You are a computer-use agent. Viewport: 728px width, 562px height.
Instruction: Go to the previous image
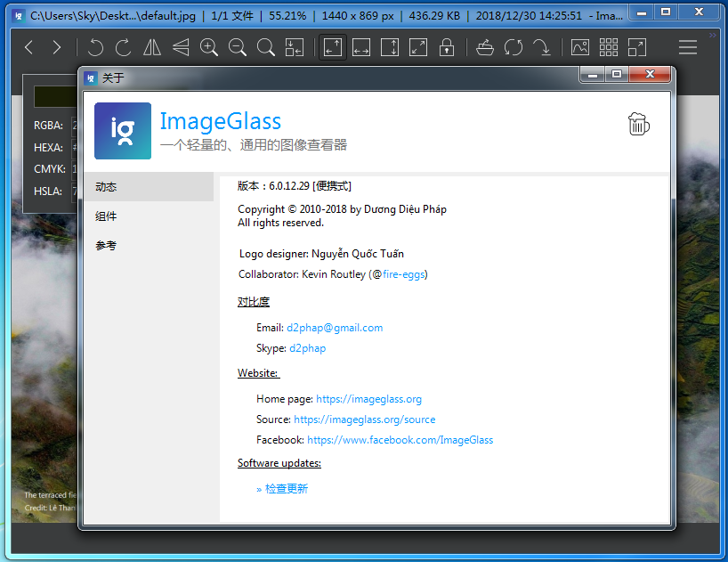28,46
